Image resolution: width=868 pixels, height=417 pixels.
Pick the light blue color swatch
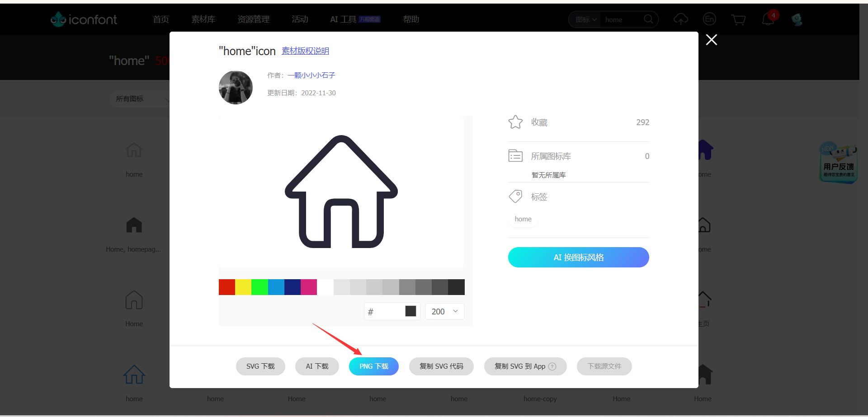tap(276, 287)
